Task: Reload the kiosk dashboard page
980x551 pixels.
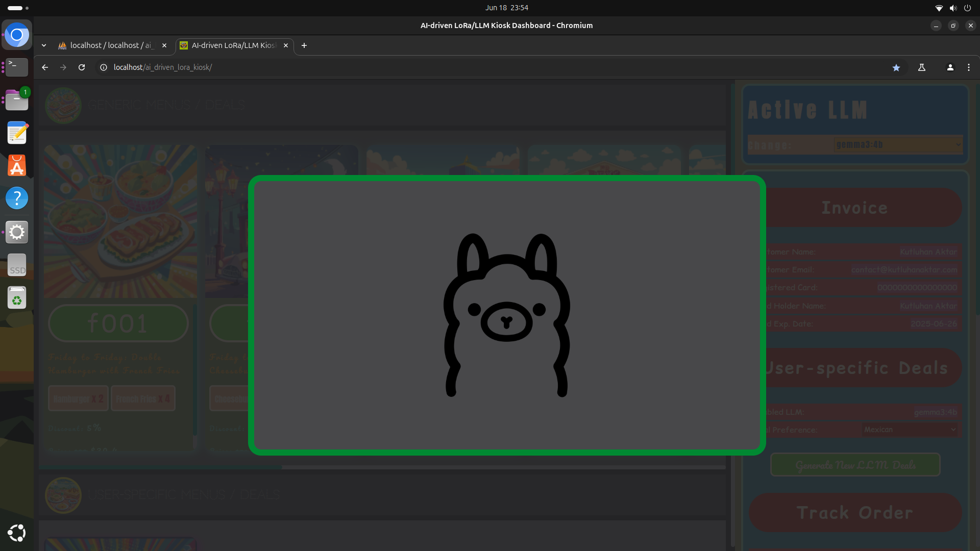Action: 82,67
